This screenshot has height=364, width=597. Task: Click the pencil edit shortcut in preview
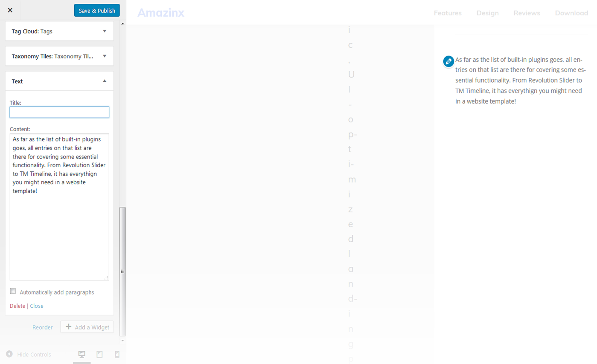448,61
